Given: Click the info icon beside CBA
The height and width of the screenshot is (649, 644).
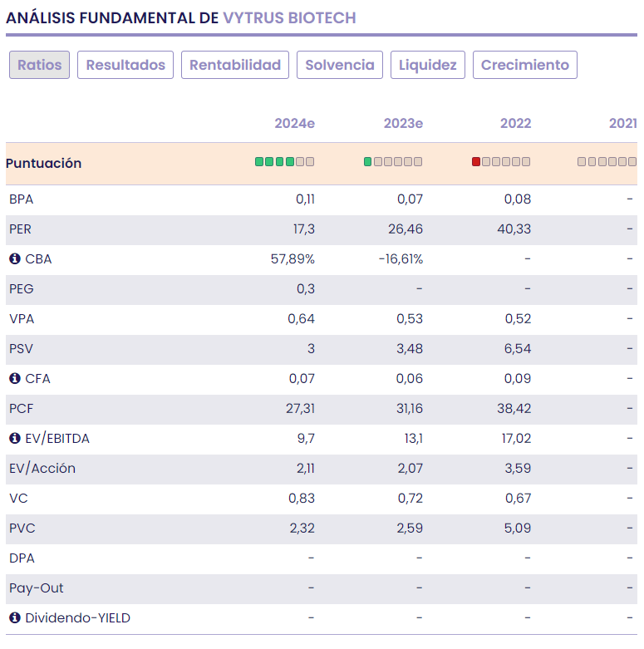Looking at the screenshot, I should pos(14,259).
